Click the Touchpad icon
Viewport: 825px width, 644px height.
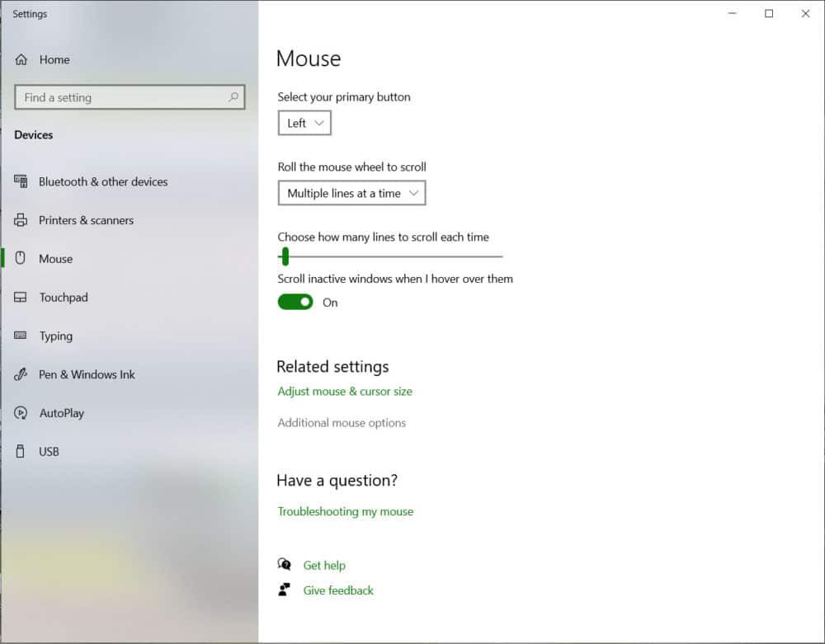pyautogui.click(x=20, y=298)
